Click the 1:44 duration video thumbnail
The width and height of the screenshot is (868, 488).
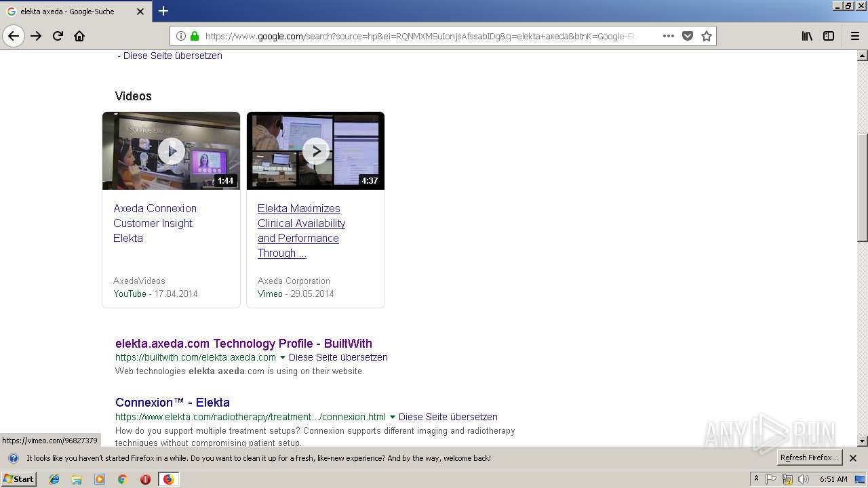(x=171, y=150)
